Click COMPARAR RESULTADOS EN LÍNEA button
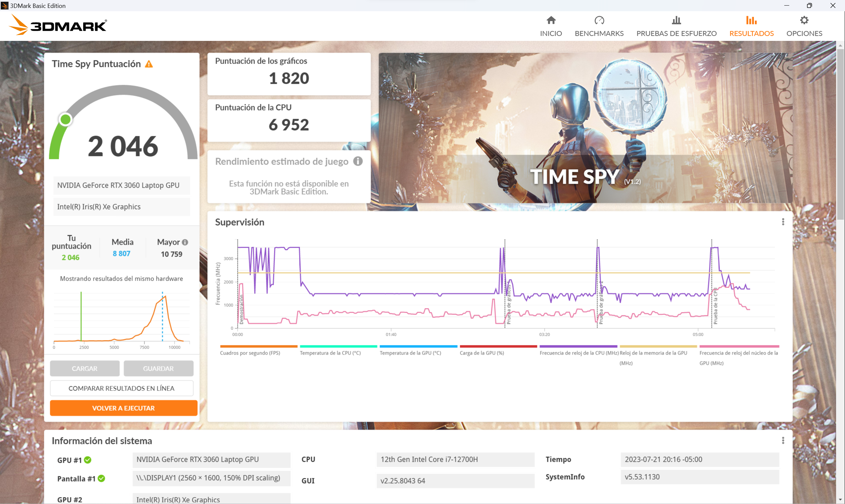845x504 pixels. tap(121, 388)
